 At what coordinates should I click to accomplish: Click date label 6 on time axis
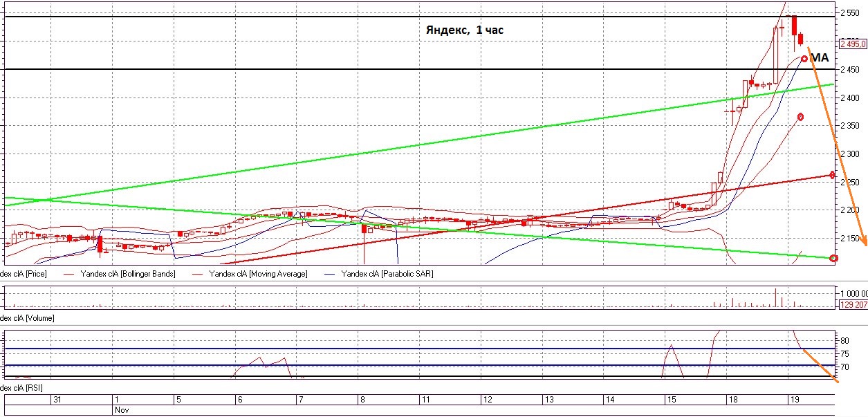(240, 400)
